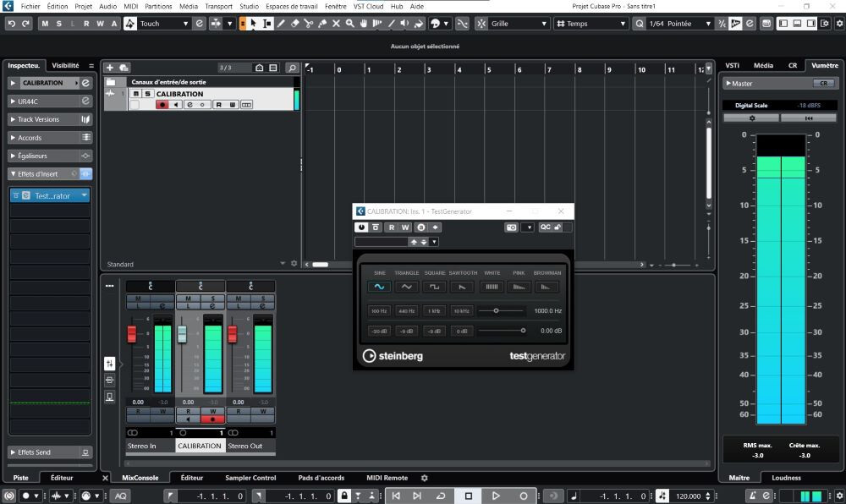Toggle Mute on CALIBRATION track header

tap(136, 94)
